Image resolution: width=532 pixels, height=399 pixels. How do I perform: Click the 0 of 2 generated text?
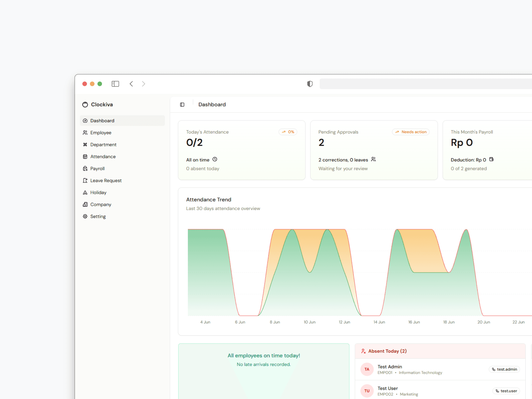[469, 168]
